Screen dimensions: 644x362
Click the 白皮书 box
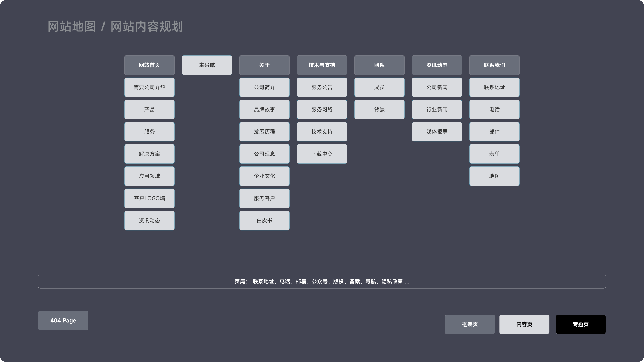(x=264, y=220)
